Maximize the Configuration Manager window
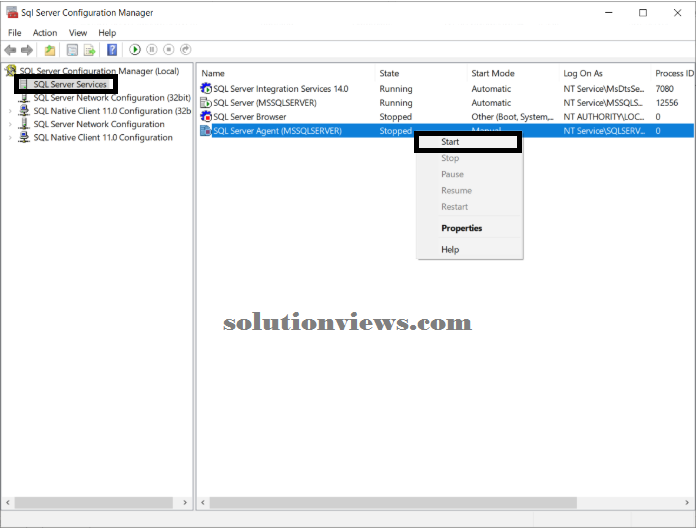The image size is (697, 528). (643, 12)
